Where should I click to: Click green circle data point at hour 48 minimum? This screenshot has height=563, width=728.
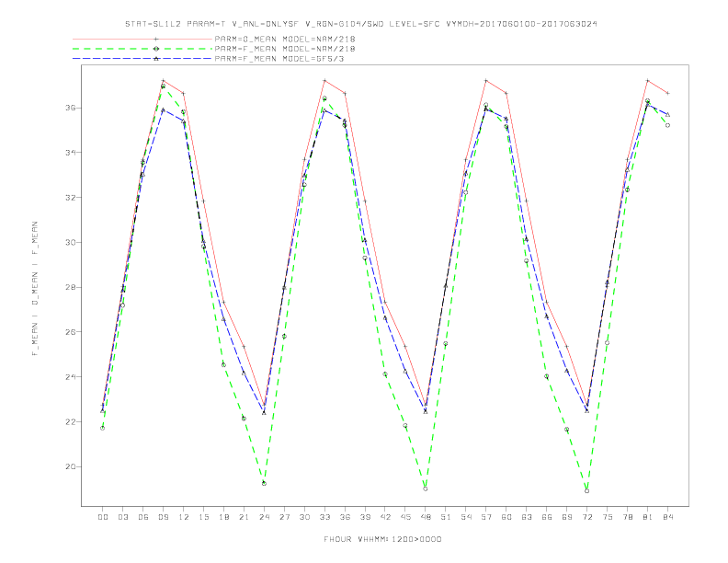(x=426, y=488)
